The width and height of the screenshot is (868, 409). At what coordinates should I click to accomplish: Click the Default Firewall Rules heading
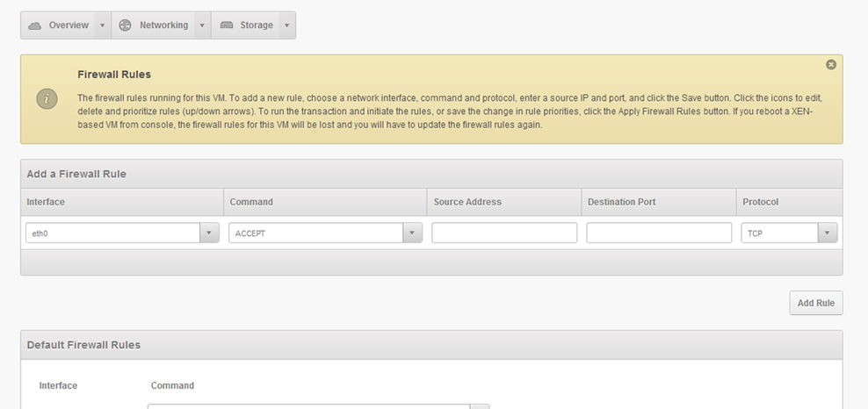click(x=83, y=345)
